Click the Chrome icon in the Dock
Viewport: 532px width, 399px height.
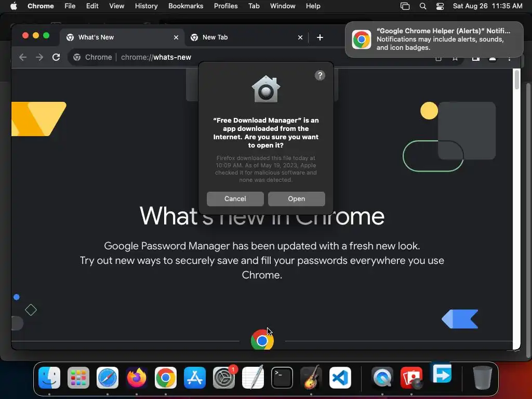[166, 378]
